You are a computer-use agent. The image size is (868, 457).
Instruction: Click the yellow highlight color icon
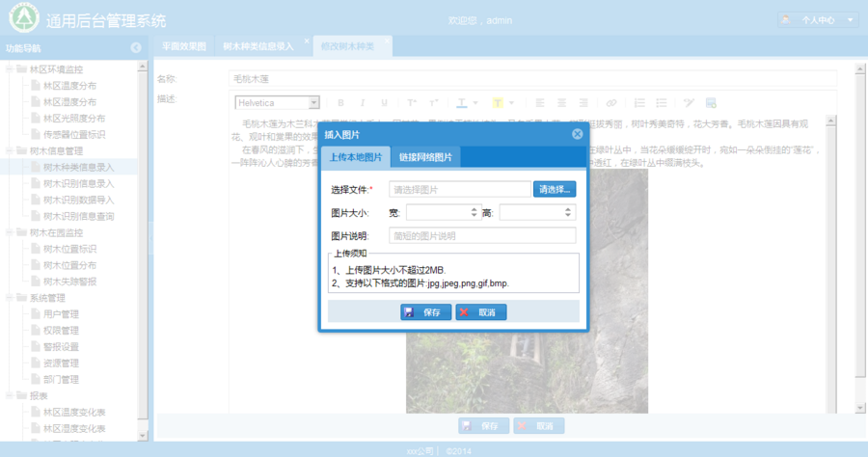498,103
